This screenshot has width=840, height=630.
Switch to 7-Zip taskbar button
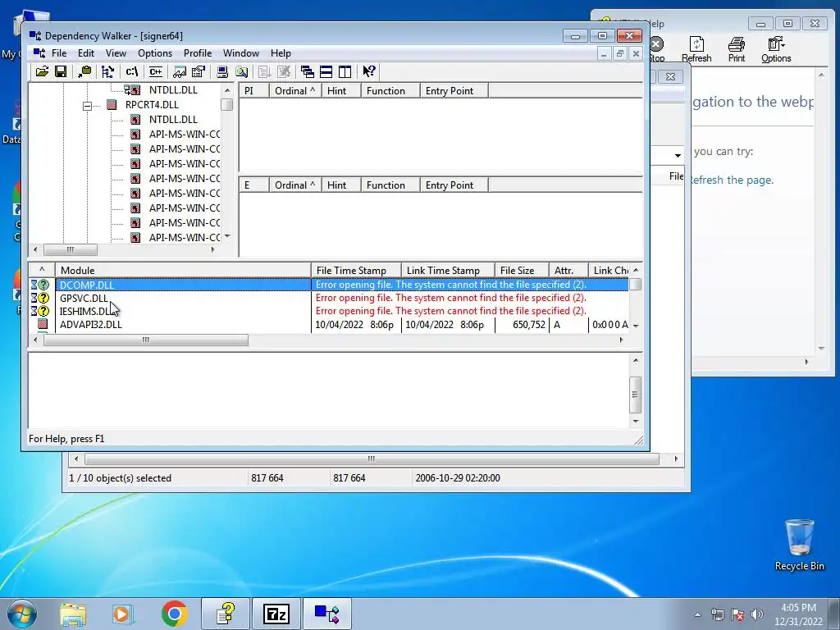[x=276, y=614]
